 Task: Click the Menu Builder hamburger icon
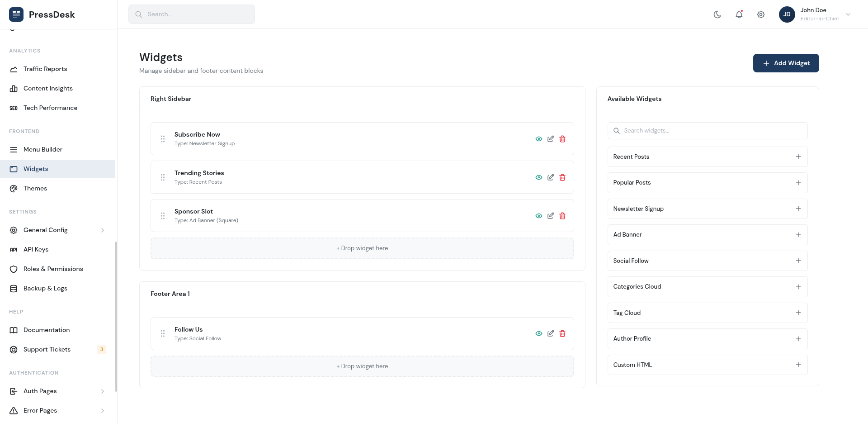(x=14, y=149)
